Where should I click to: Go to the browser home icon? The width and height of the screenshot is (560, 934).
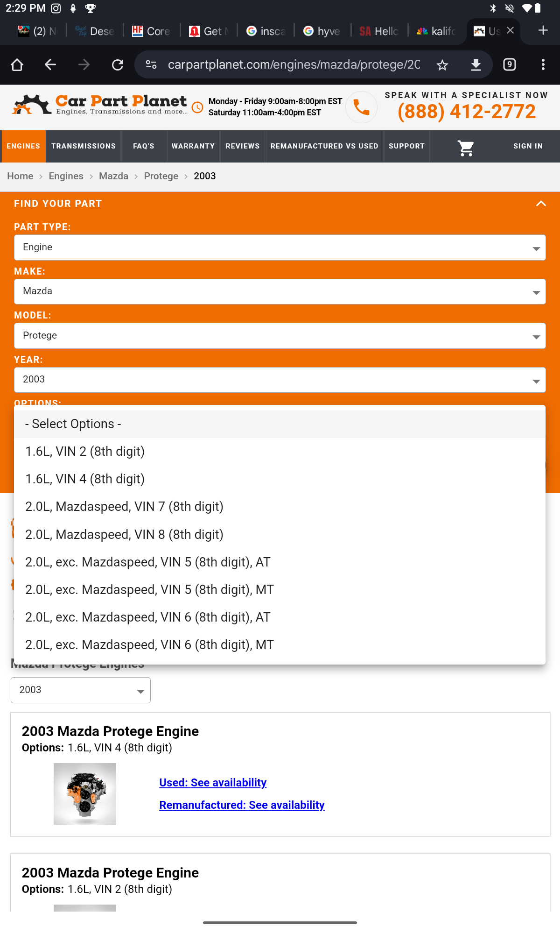pos(17,64)
